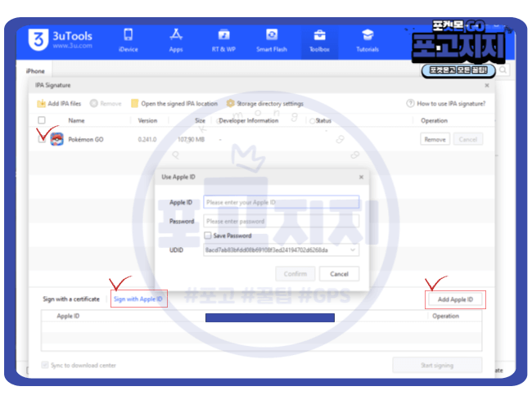Open How to use IPA signature help
The width and height of the screenshot is (532, 409).
446,103
